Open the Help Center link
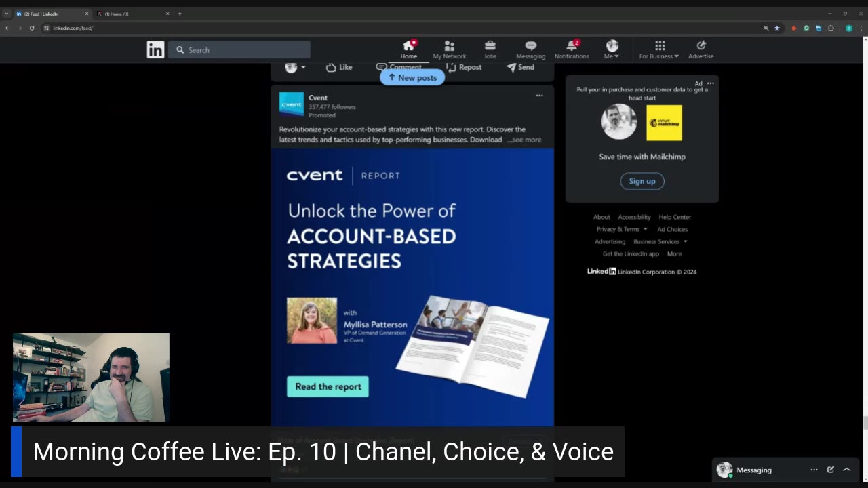868x488 pixels. click(675, 217)
